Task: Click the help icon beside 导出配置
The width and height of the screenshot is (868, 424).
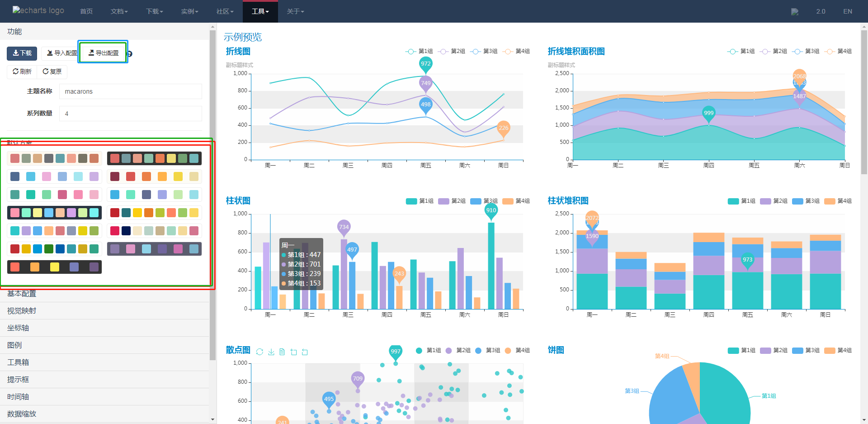Action: tap(129, 54)
